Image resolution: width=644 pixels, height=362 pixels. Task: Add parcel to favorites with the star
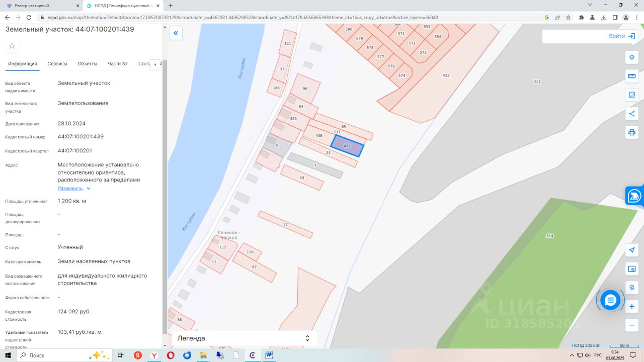point(12,46)
